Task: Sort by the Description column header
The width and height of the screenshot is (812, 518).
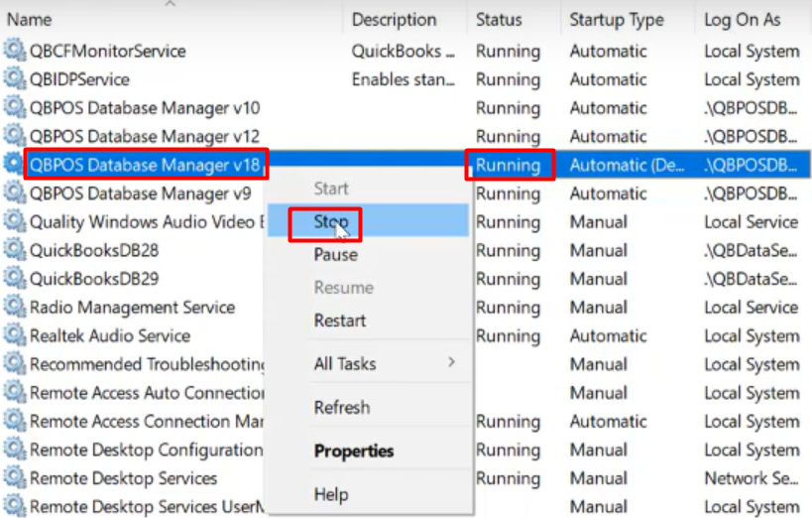Action: 394,20
